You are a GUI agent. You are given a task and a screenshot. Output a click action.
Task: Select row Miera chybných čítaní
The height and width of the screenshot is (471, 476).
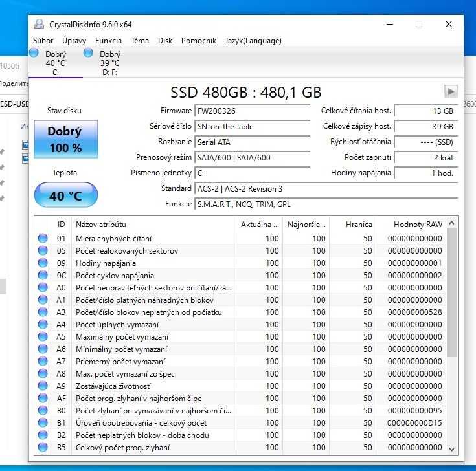[240, 238]
